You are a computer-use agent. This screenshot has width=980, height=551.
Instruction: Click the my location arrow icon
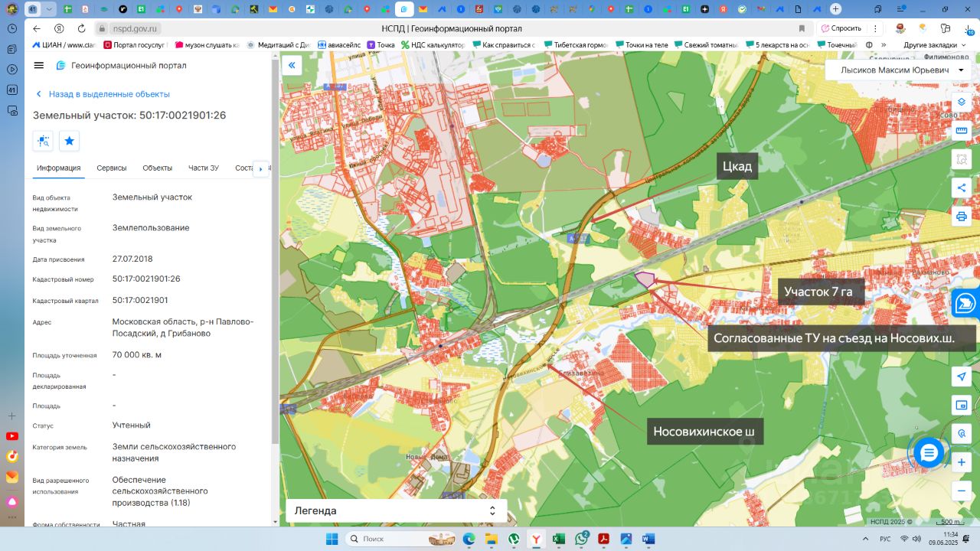coord(962,377)
